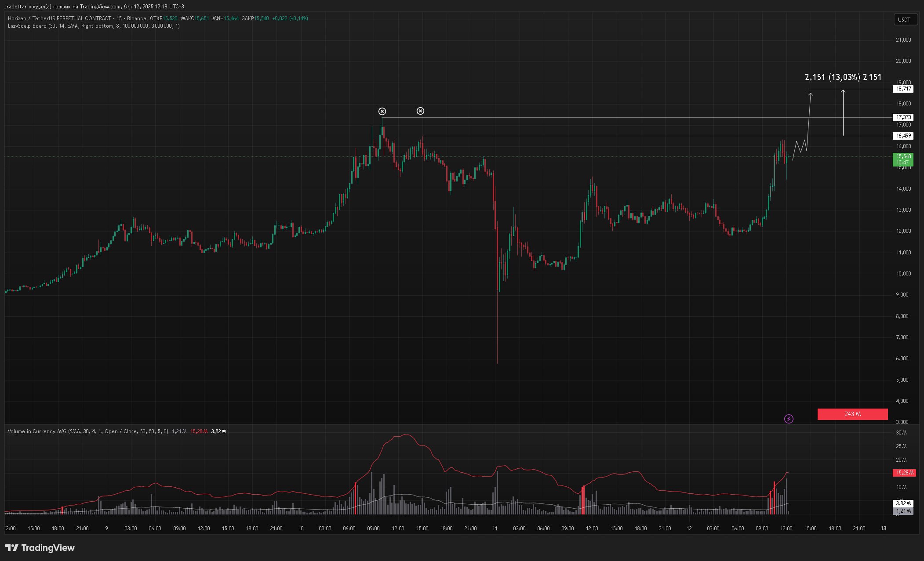Select the 16,499 price line label
The height and width of the screenshot is (561, 924).
(x=903, y=136)
